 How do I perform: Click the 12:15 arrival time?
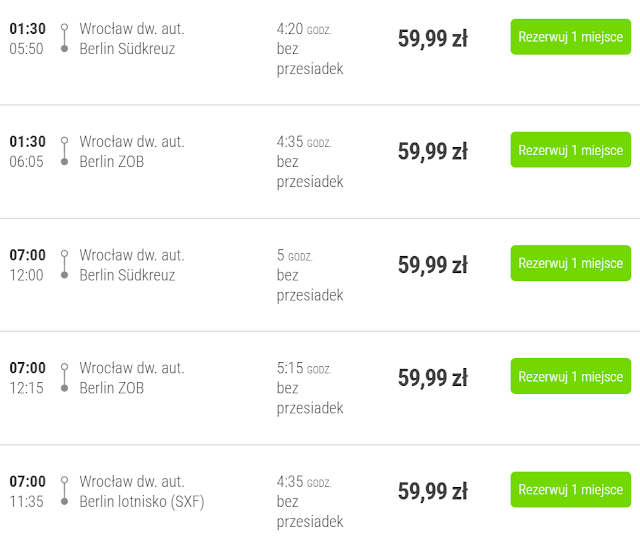coord(26,388)
